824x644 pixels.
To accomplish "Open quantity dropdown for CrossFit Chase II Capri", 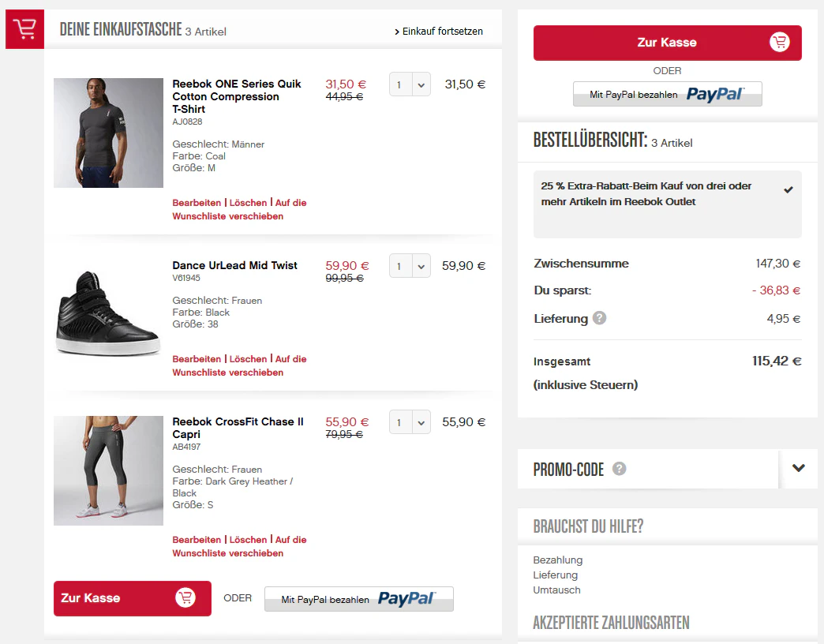I will pyautogui.click(x=410, y=421).
